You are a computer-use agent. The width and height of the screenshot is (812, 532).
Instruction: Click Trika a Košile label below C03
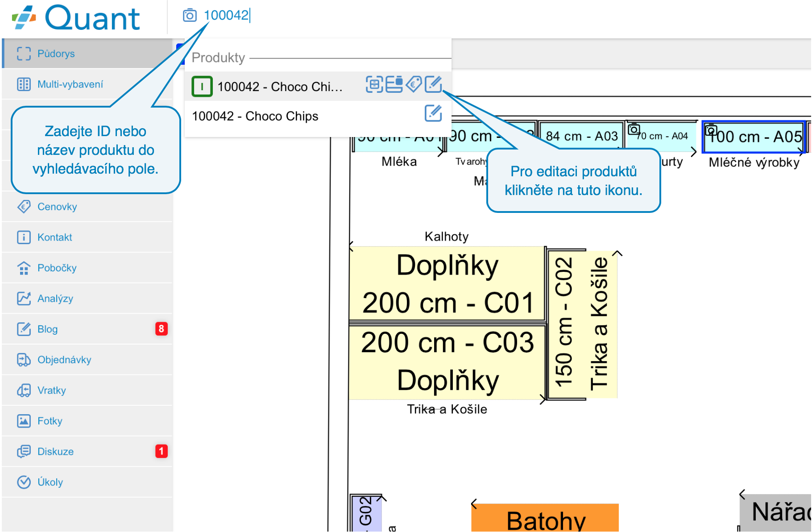pyautogui.click(x=447, y=409)
